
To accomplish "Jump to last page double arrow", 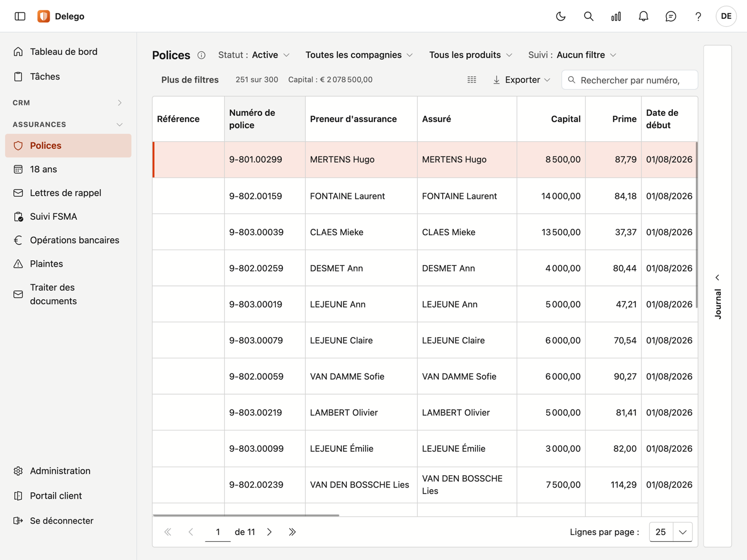I will pos(292,532).
